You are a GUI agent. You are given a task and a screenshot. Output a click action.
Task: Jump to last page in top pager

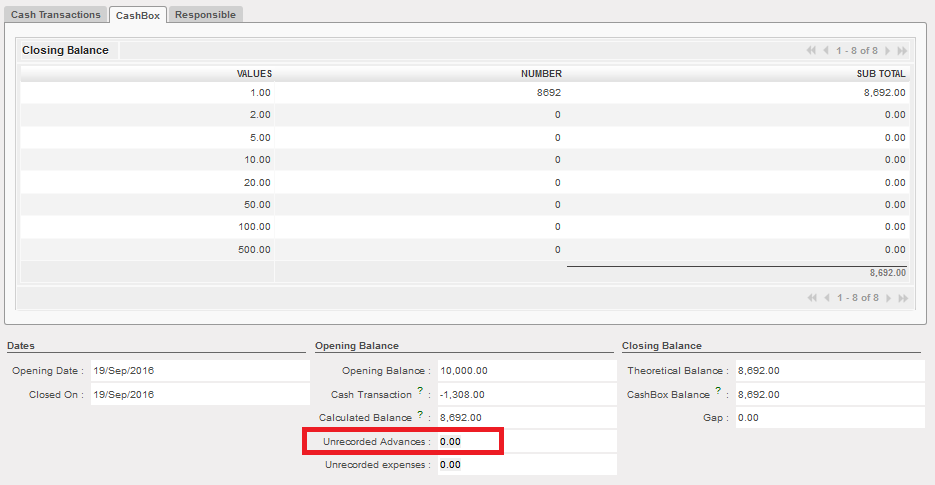(903, 51)
